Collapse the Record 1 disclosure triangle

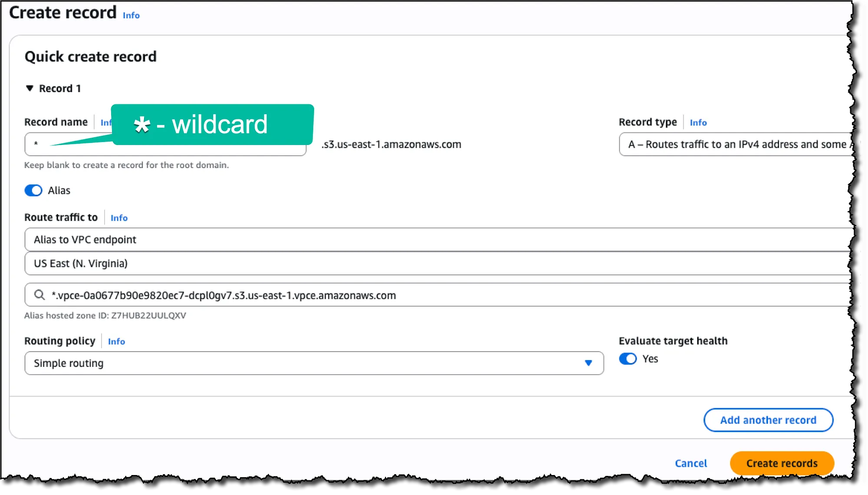point(30,89)
